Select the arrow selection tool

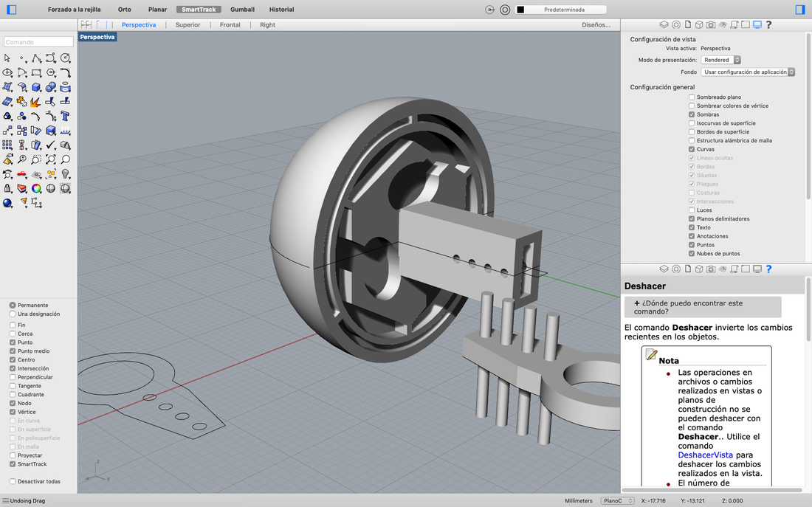tap(7, 58)
